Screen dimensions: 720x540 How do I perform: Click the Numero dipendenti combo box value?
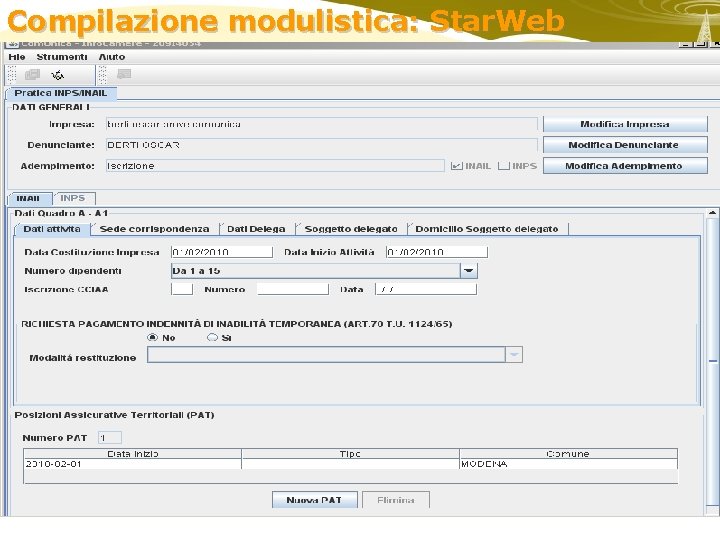click(x=315, y=271)
